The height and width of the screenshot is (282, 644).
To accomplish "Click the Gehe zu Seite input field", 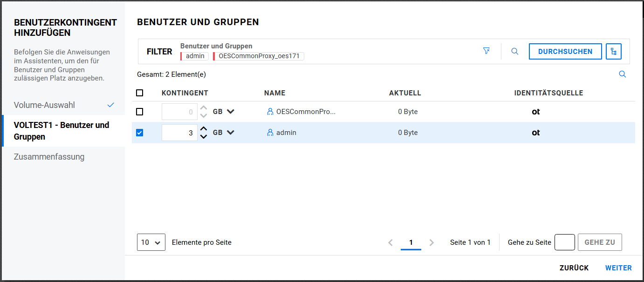I will point(564,242).
